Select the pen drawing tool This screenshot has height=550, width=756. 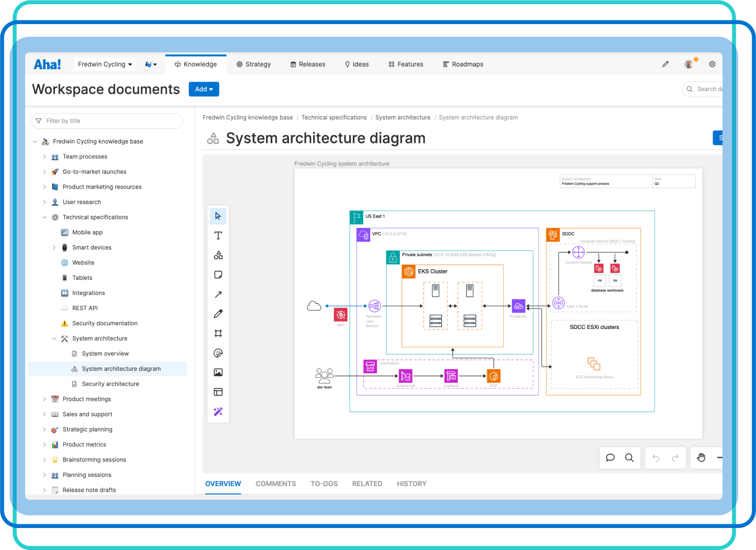(x=218, y=314)
